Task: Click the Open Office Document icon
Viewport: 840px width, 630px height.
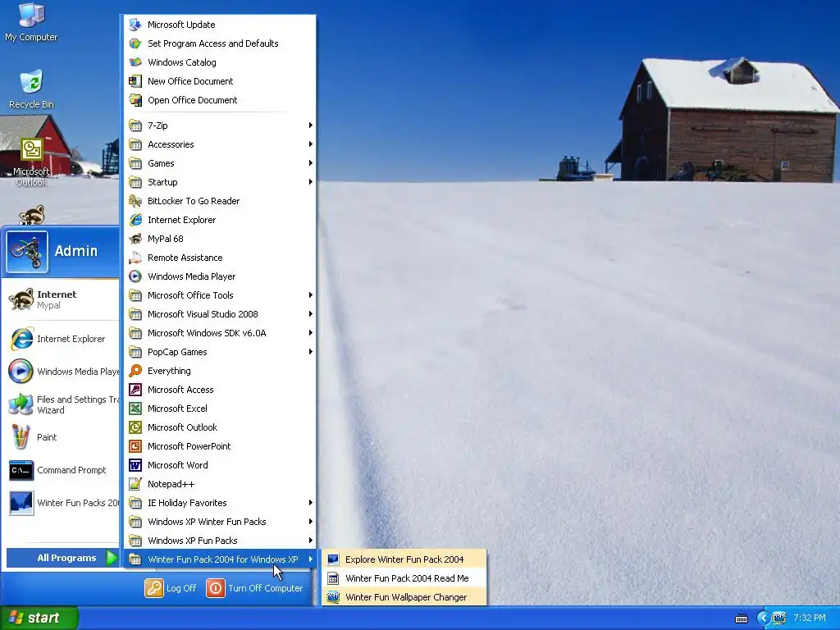Action: pyautogui.click(x=135, y=100)
